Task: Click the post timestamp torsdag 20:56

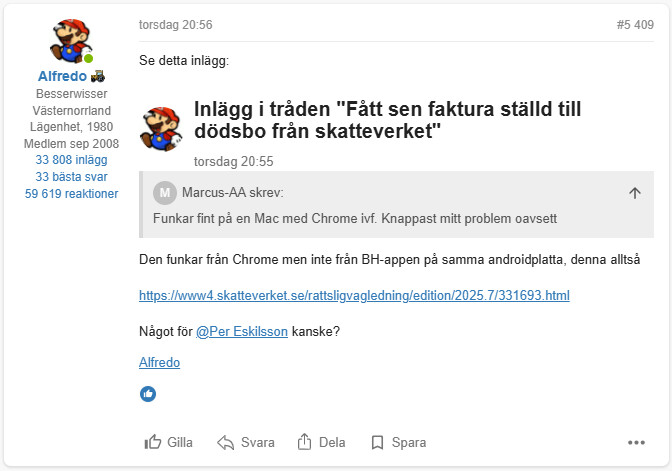Action: point(176,25)
